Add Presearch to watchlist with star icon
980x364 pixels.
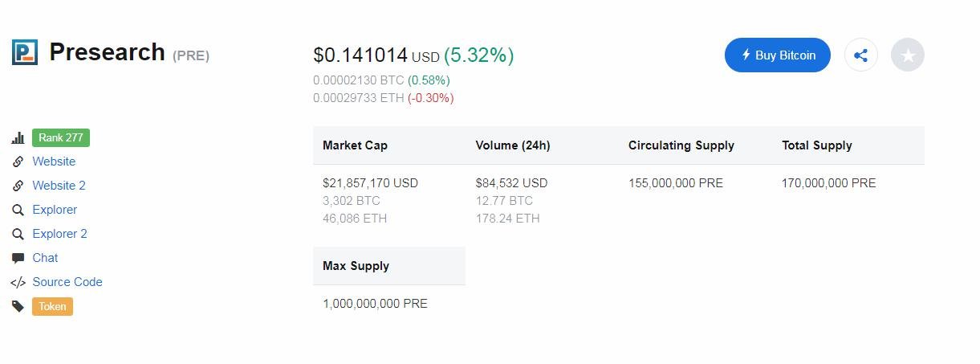(x=908, y=55)
